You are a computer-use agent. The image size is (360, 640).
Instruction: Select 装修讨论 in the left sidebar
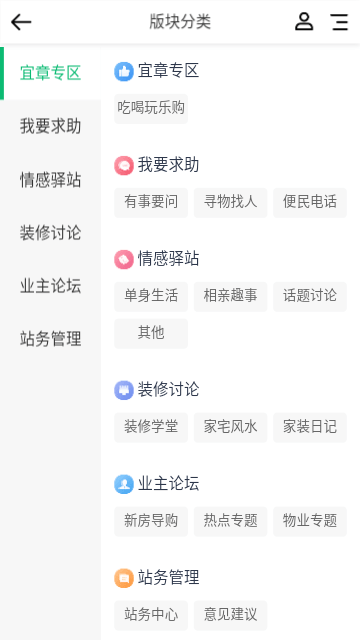coord(51,233)
